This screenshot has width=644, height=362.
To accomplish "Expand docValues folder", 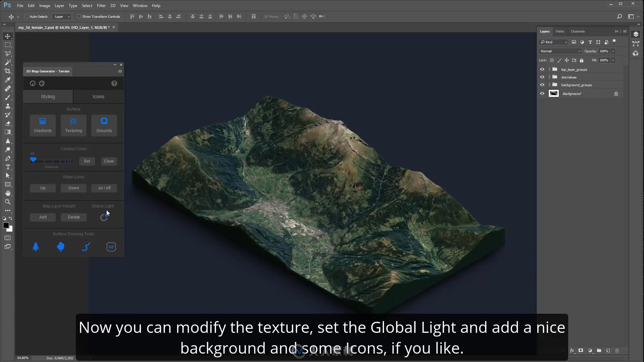I will click(549, 77).
